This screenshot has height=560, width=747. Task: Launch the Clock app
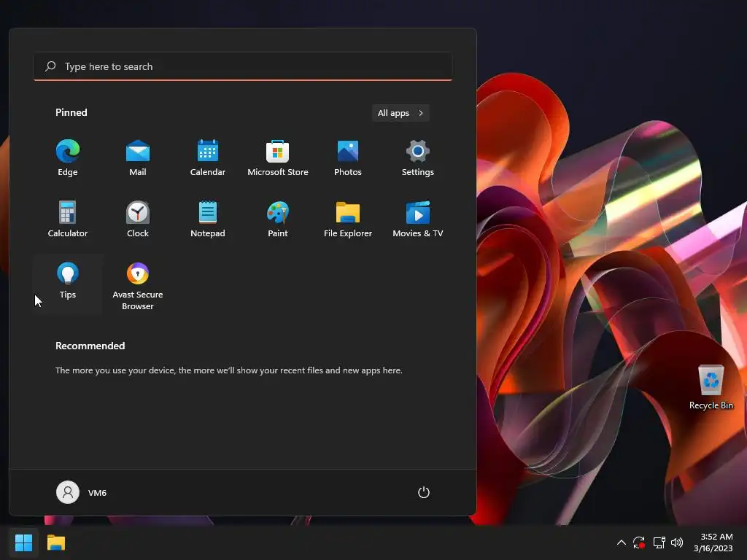[x=138, y=219]
